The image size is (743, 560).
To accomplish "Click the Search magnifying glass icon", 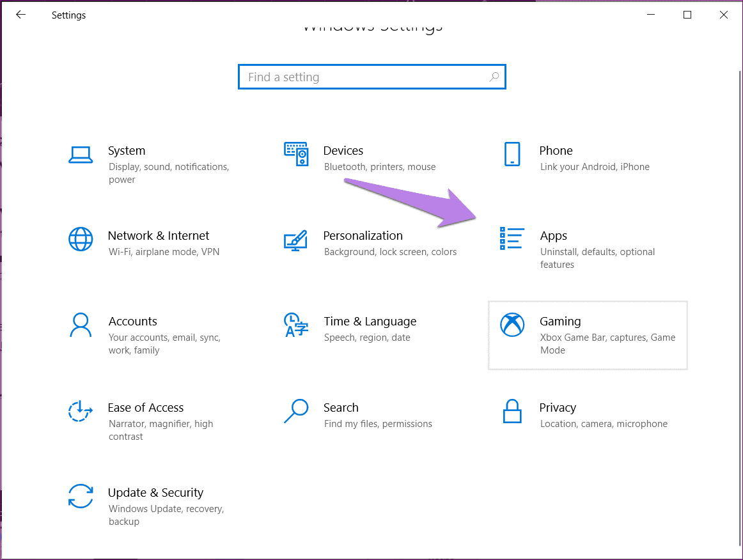I will [296, 412].
